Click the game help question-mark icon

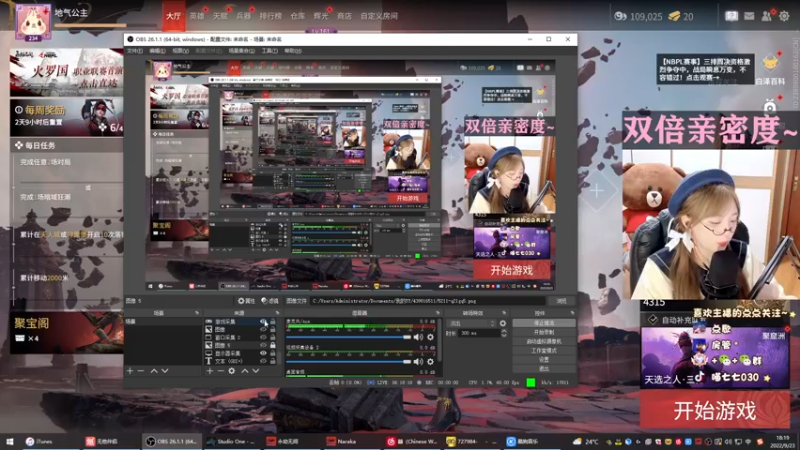[731, 16]
